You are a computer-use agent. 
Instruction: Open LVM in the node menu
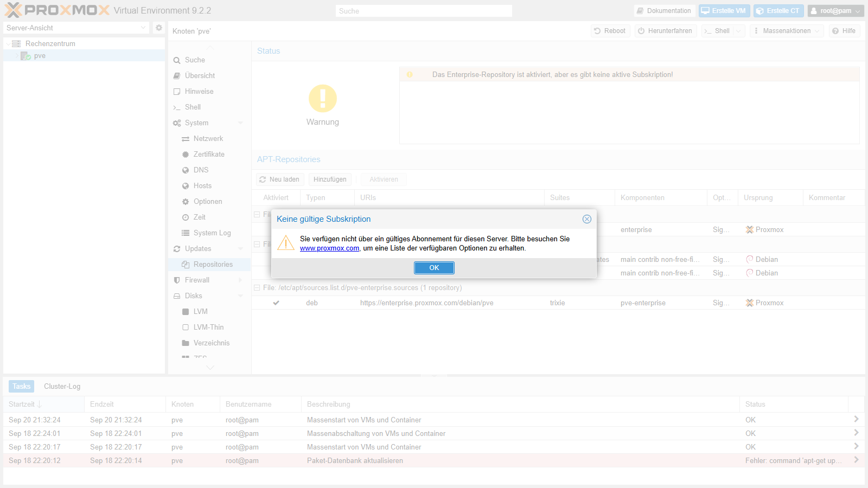point(201,312)
